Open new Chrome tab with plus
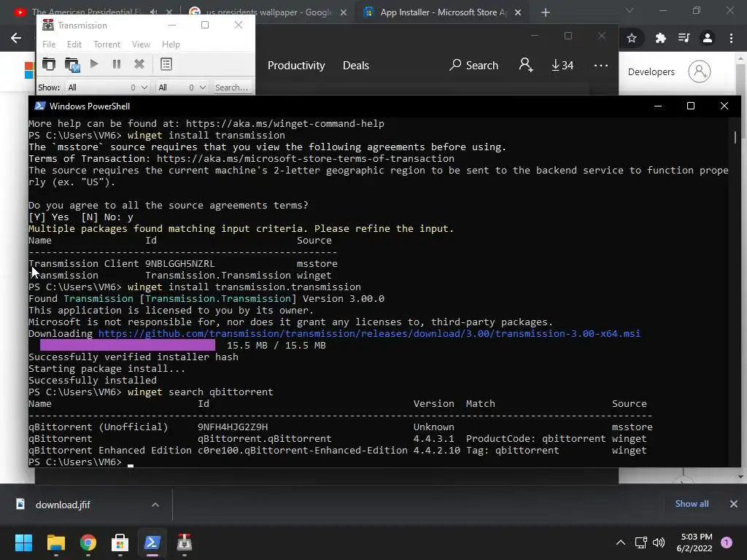747x560 pixels. click(x=546, y=12)
